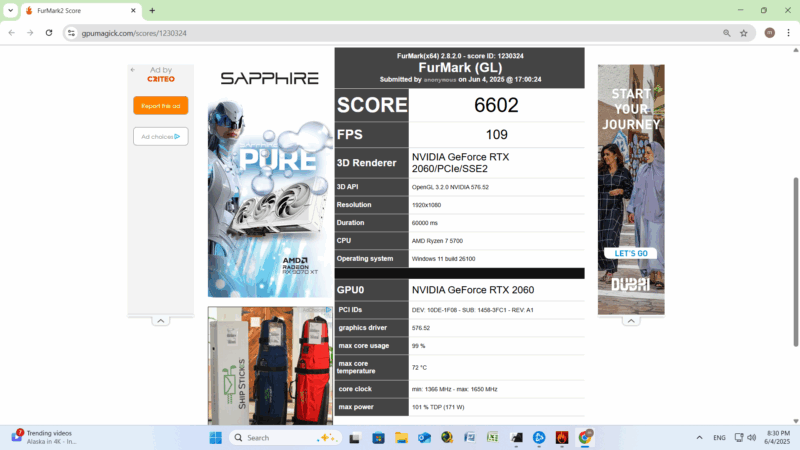Click the Ad choices button
Viewport: 800px width, 450px height.
161,137
